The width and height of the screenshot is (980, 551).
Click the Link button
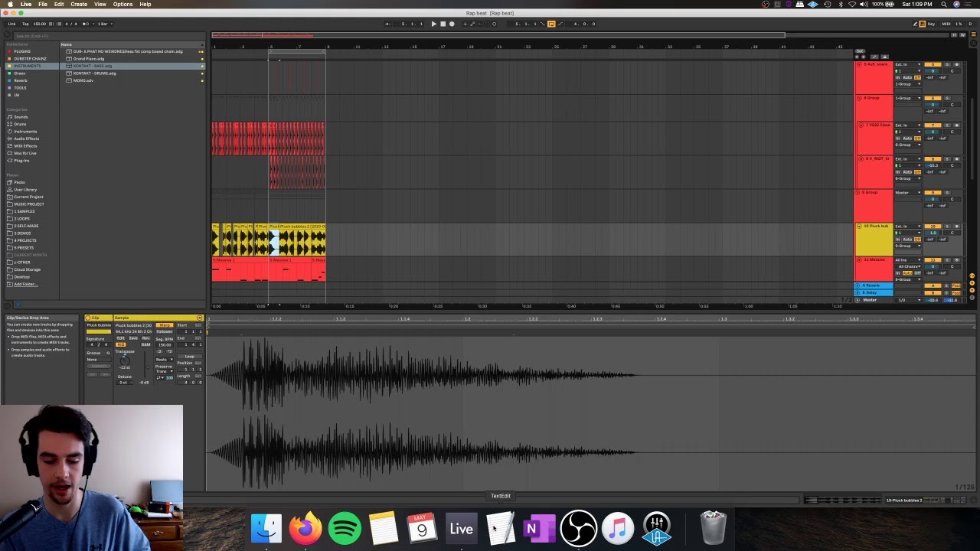point(11,24)
